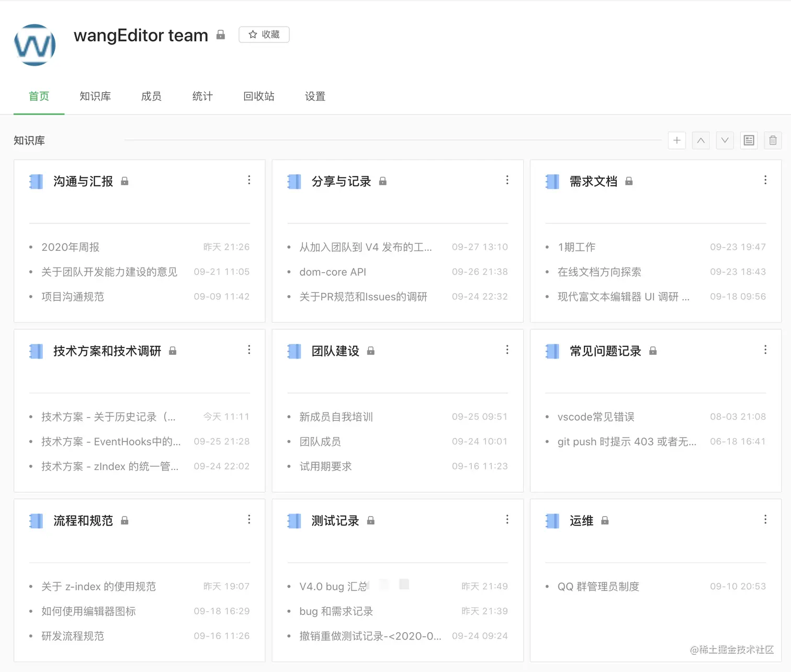Click lock icon next to 需求文档
The width and height of the screenshot is (791, 672).
click(629, 181)
